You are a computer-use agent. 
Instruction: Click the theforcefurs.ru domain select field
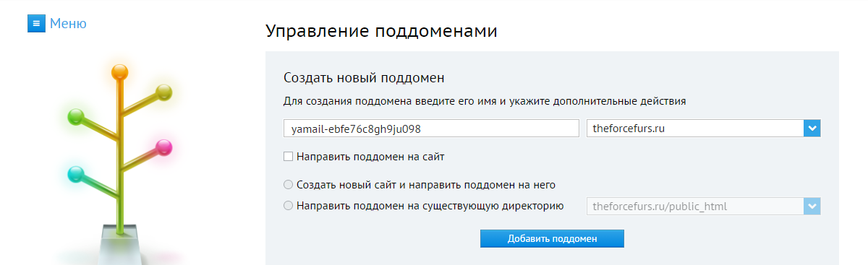704,129
